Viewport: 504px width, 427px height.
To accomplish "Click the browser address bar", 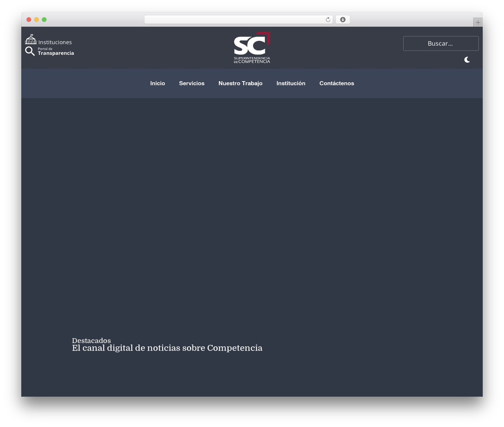I will pos(239,20).
